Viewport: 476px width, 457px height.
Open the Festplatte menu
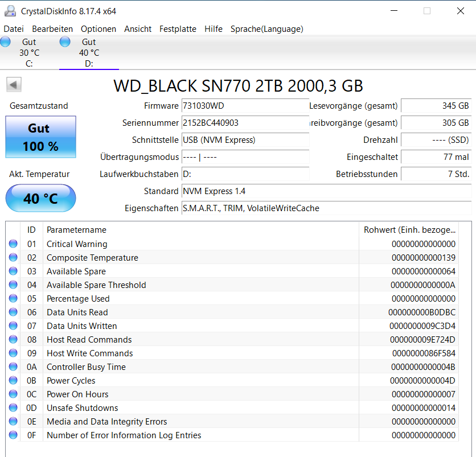(x=178, y=29)
